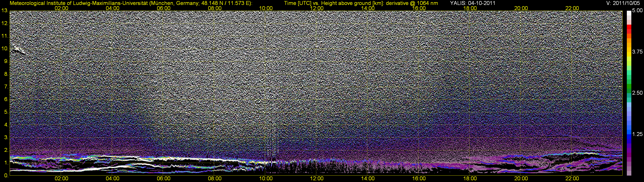The image size is (644, 182).
Task: Click the 02:00 label on the top time axis
Action: tap(61, 8)
